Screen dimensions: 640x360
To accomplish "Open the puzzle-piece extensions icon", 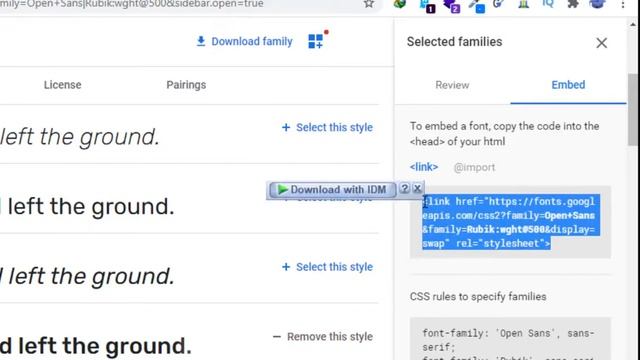I will pyautogui.click(x=573, y=4).
